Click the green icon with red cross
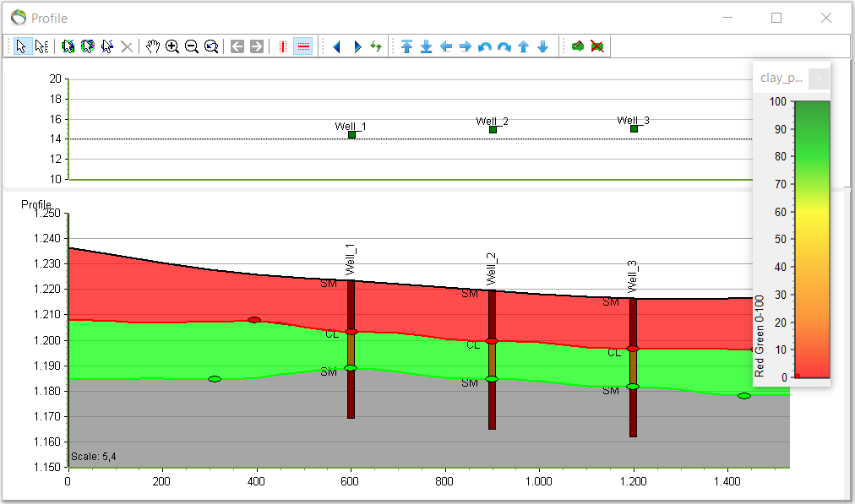 click(x=597, y=46)
